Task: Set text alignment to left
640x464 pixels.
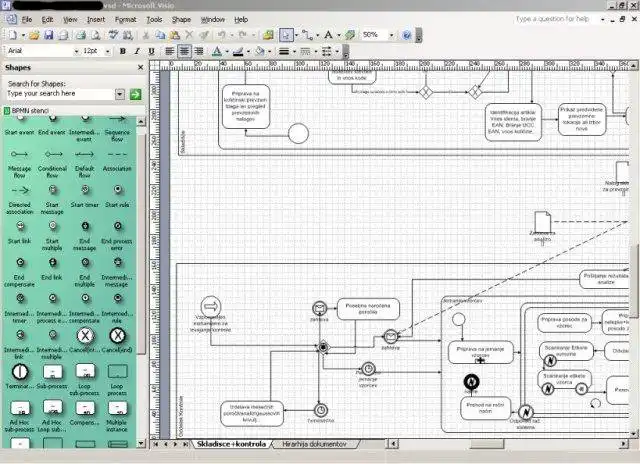Action: (x=169, y=51)
